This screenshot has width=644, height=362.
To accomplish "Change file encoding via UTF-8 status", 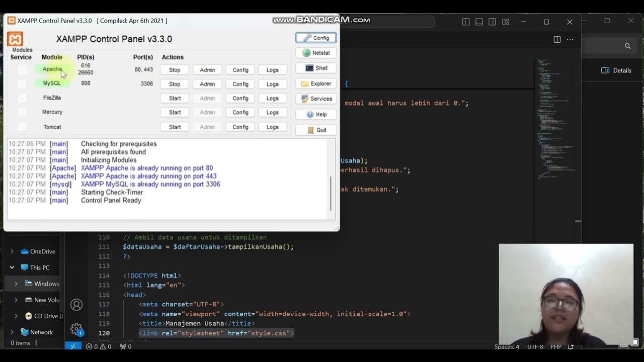I will pyautogui.click(x=535, y=346).
